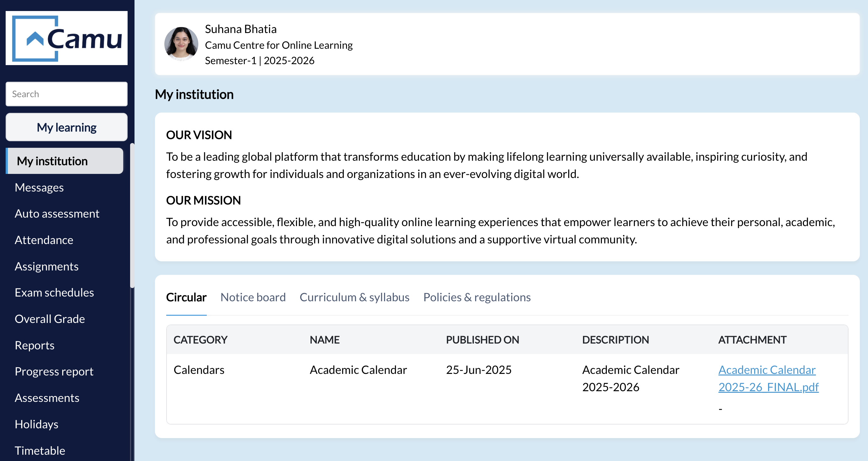Switch to the Notice board tab
Screen dimensions: 868x461
click(x=253, y=297)
